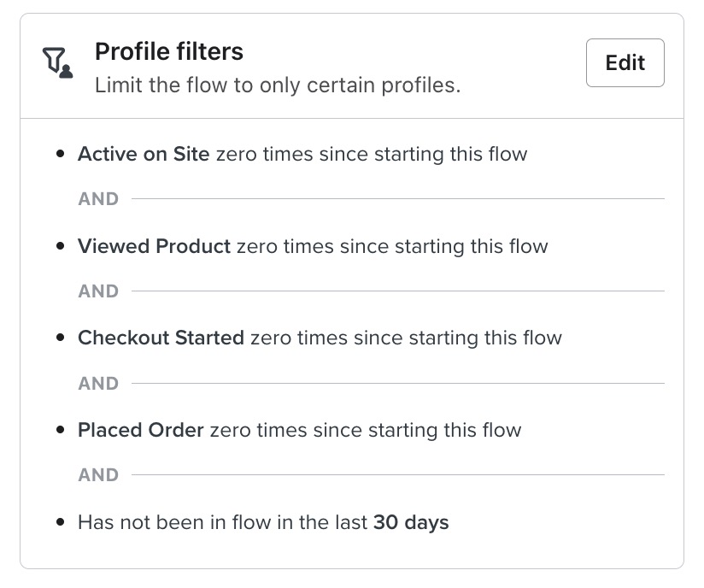Click the bullet beside Checkout Started
Viewport: 704px width, 588px height.
click(x=60, y=338)
